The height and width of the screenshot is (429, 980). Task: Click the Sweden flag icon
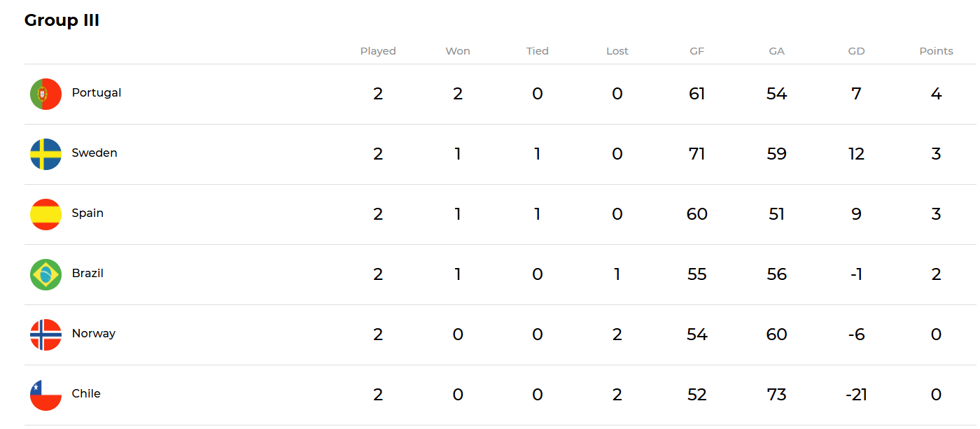pyautogui.click(x=45, y=154)
